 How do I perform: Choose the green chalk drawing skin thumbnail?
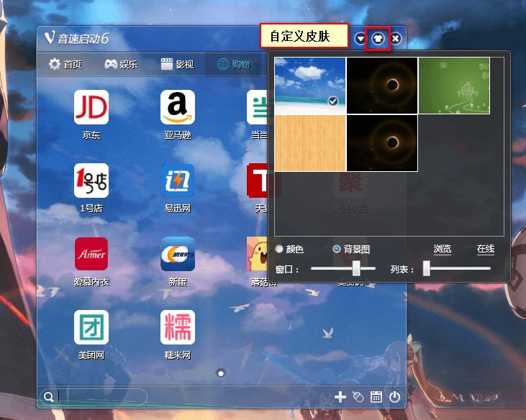click(454, 86)
